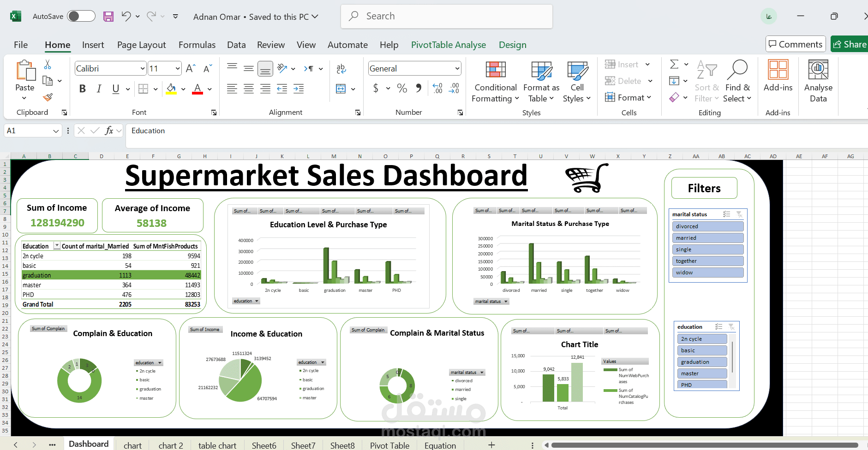
Task: Click the Insert Function fx icon
Action: pyautogui.click(x=109, y=130)
